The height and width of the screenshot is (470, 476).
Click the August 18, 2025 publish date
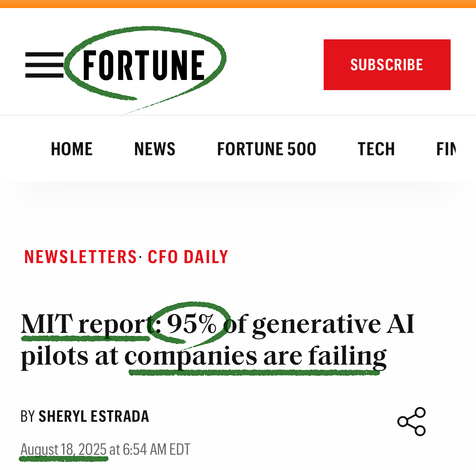click(63, 449)
